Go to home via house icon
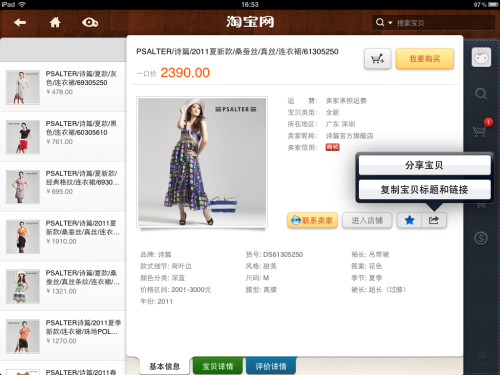The height and width of the screenshot is (375, 500). point(55,22)
